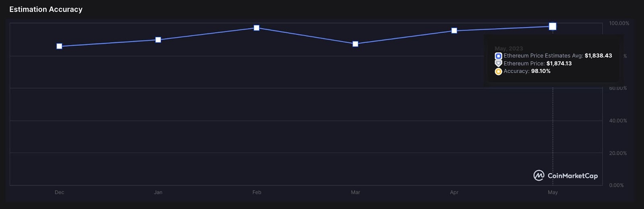Viewport: 644px width, 209px height.
Task: Click the February peak data point
Action: click(x=257, y=28)
